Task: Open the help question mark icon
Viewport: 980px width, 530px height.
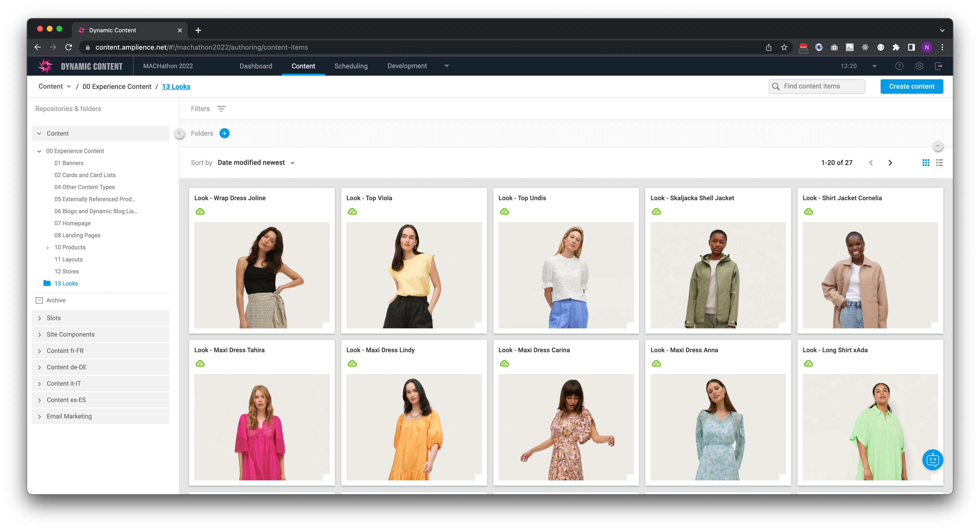Action: 899,66
